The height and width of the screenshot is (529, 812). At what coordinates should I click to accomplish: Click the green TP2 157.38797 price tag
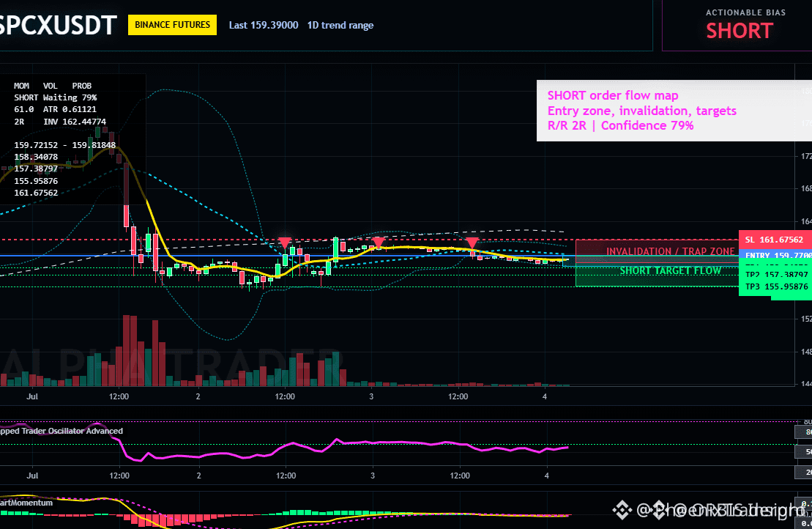[x=775, y=274]
